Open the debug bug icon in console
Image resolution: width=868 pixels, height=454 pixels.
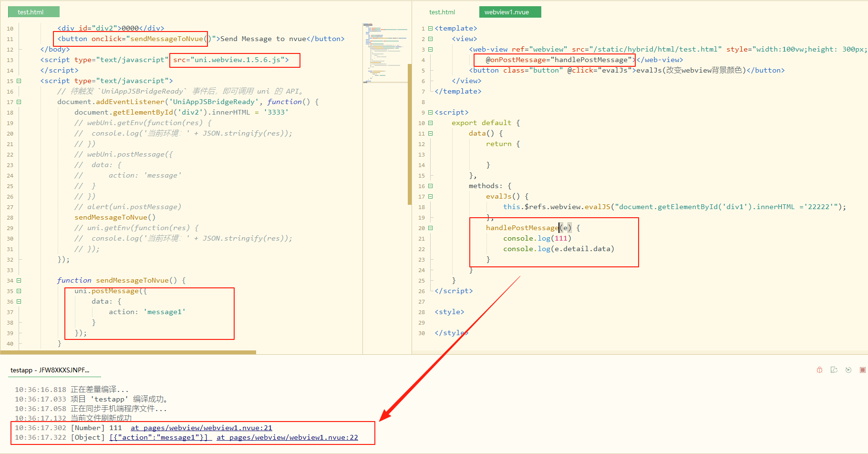(x=819, y=370)
